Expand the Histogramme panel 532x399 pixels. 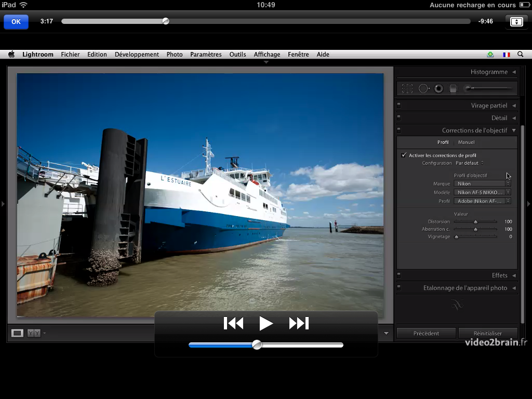(514, 72)
